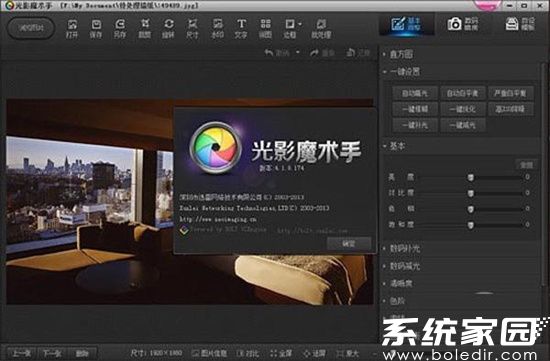Image resolution: width=550 pixels, height=361 pixels.
Task: Open the Watermark tool beside the Text icon
Action: (x=217, y=28)
